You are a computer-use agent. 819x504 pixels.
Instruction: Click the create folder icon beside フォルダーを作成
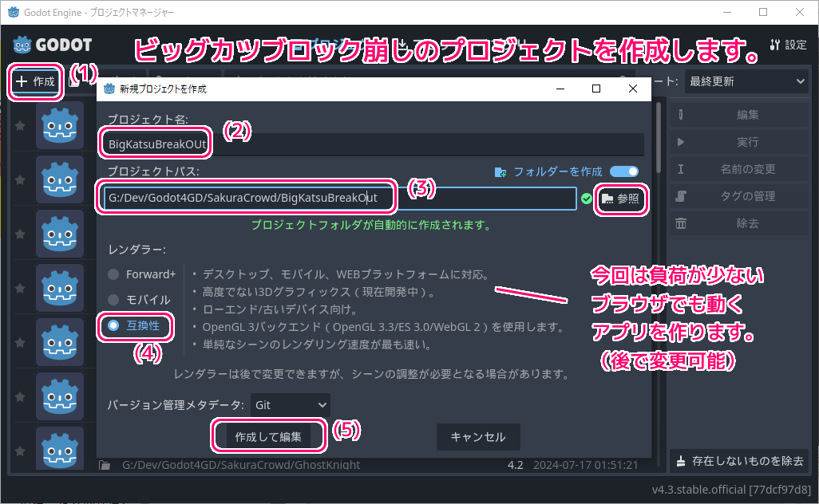coord(500,171)
